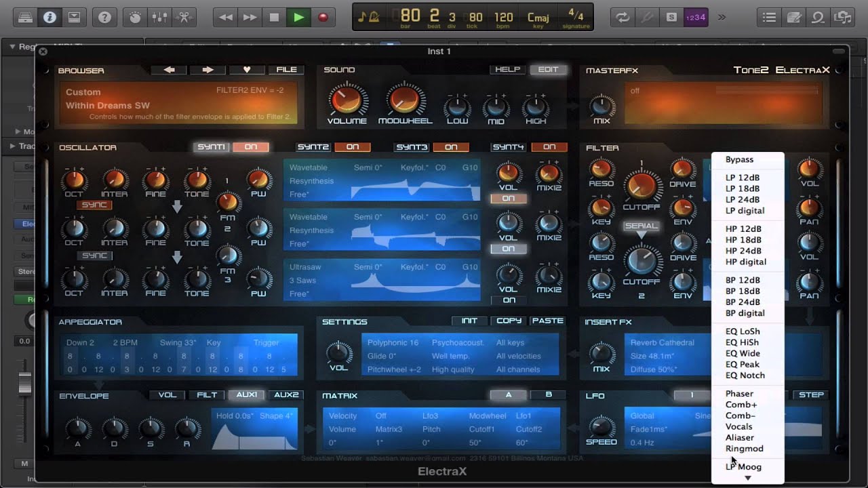Show the Mixer faders icon
Image resolution: width=868 pixels, height=488 pixels.
tap(159, 18)
